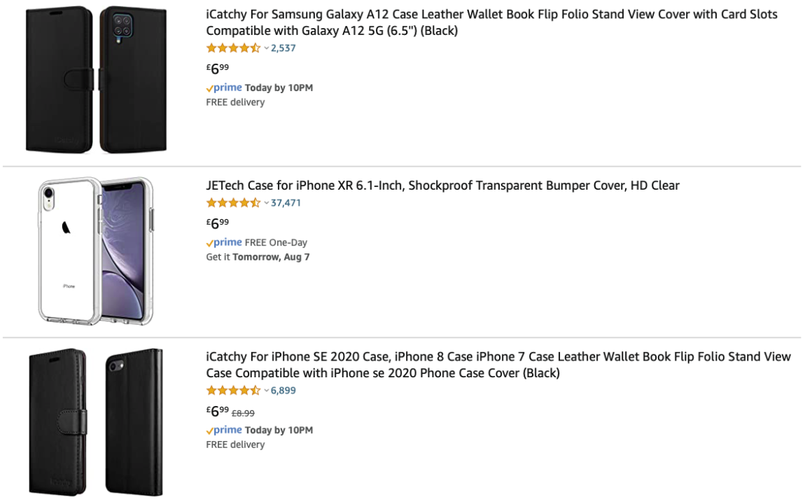Open the 37,471 customer reviews link
The width and height of the screenshot is (812, 504).
(286, 203)
